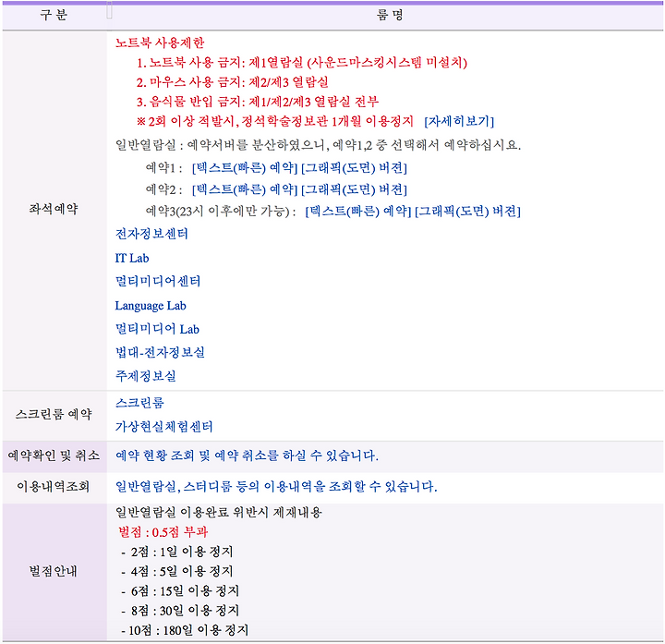Click 일반열람실 이용완료 위반시 제재내용 text
665x644 pixels.
[219, 513]
